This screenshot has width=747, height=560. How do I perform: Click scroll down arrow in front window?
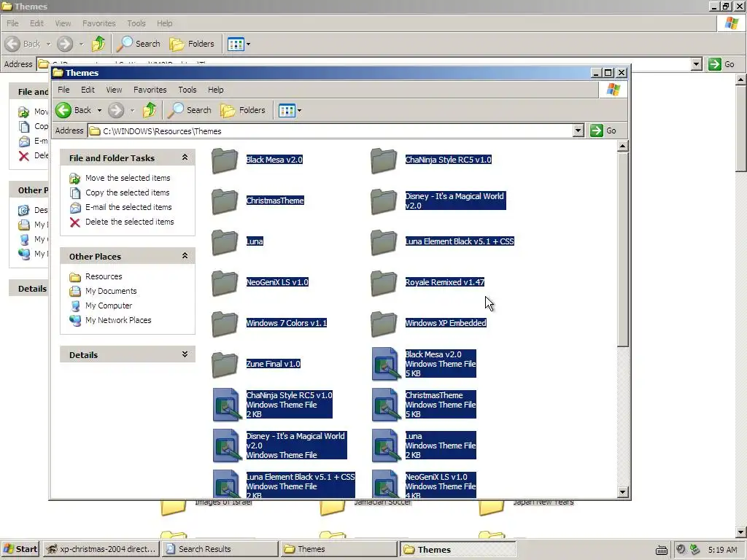[x=623, y=492]
